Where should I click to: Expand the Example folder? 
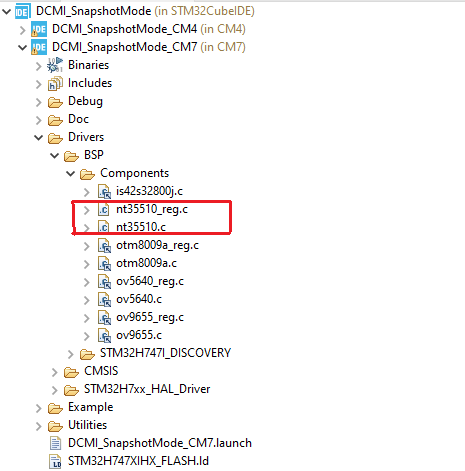[39, 408]
